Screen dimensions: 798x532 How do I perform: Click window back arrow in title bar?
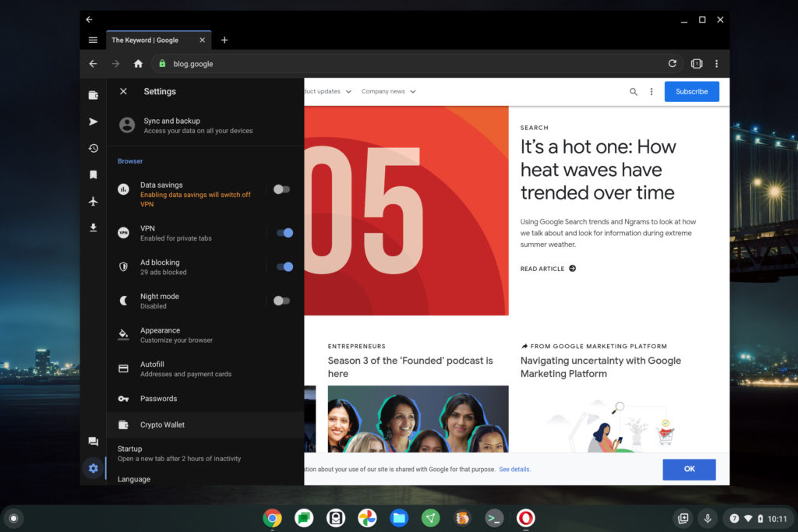tap(89, 19)
